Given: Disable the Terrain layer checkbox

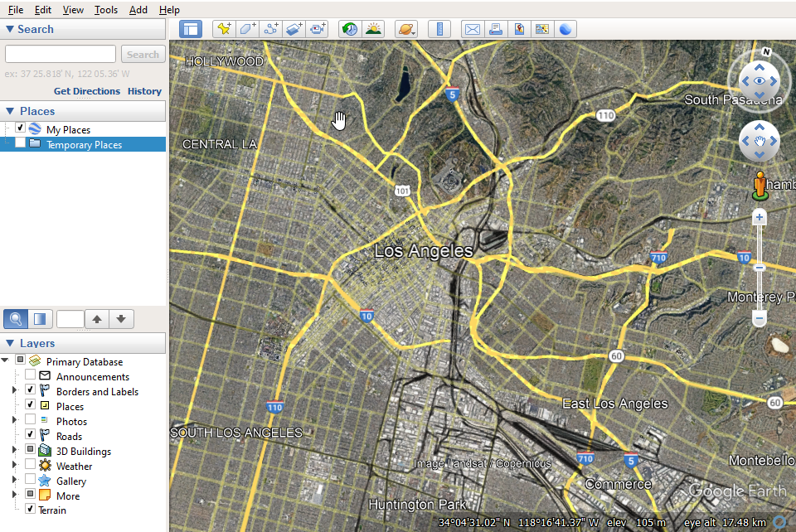Looking at the screenshot, I should [31, 508].
